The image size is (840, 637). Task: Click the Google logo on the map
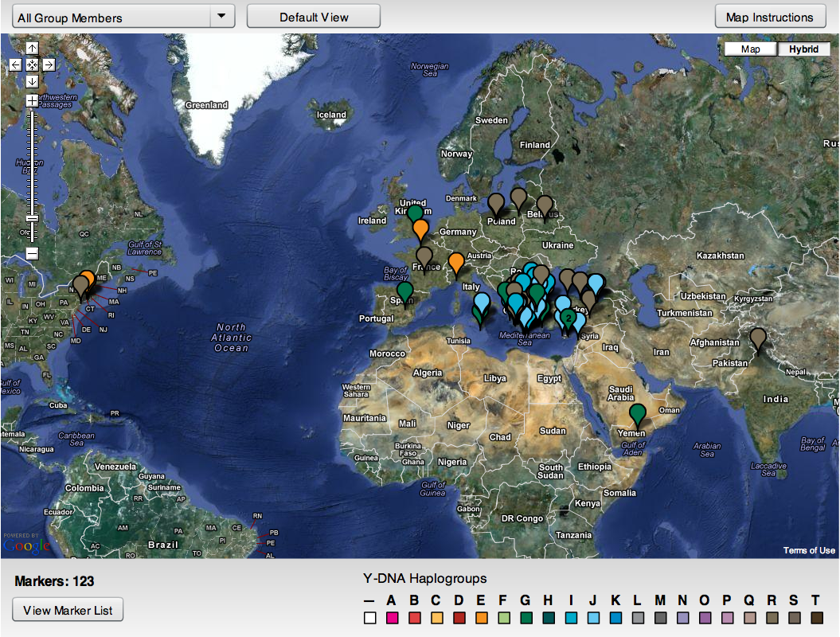(28, 547)
